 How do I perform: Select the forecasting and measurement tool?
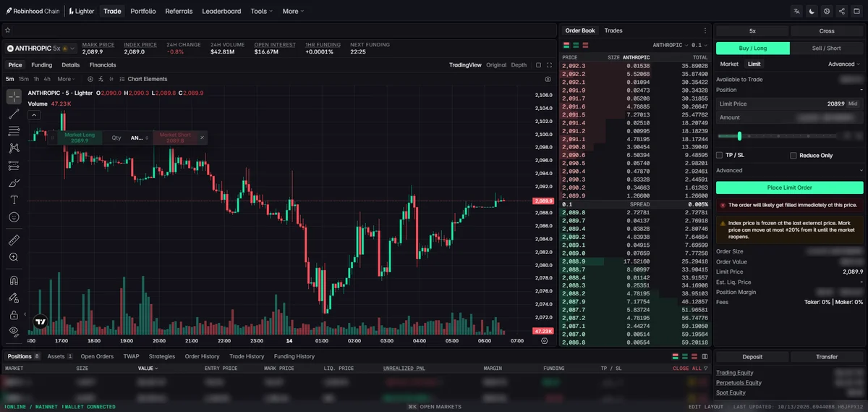pyautogui.click(x=14, y=165)
